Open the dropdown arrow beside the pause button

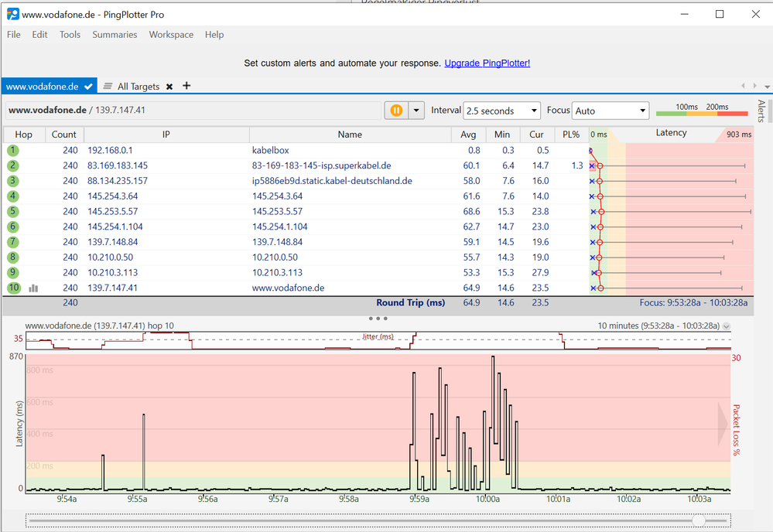[x=416, y=111]
